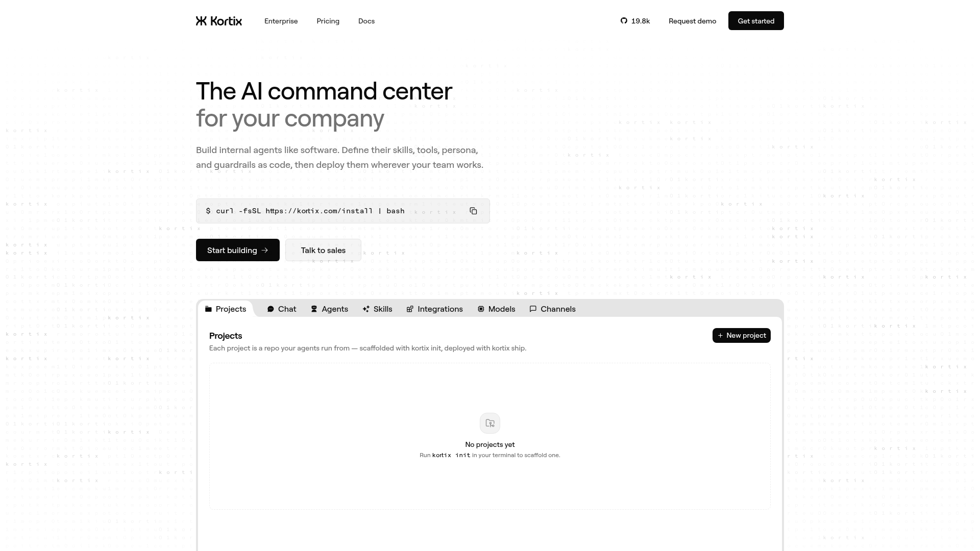Open the Agents tab
Viewport: 980px width, 551px height.
(329, 309)
